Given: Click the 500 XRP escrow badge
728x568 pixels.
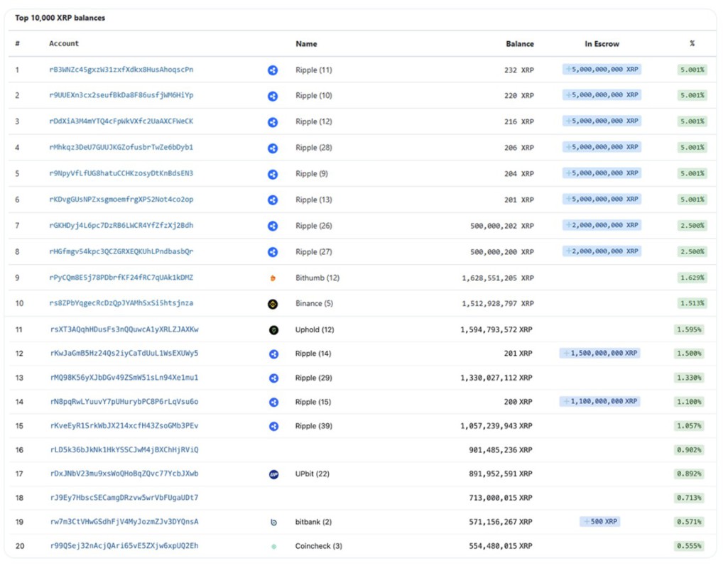Looking at the screenshot, I should click(x=600, y=522).
